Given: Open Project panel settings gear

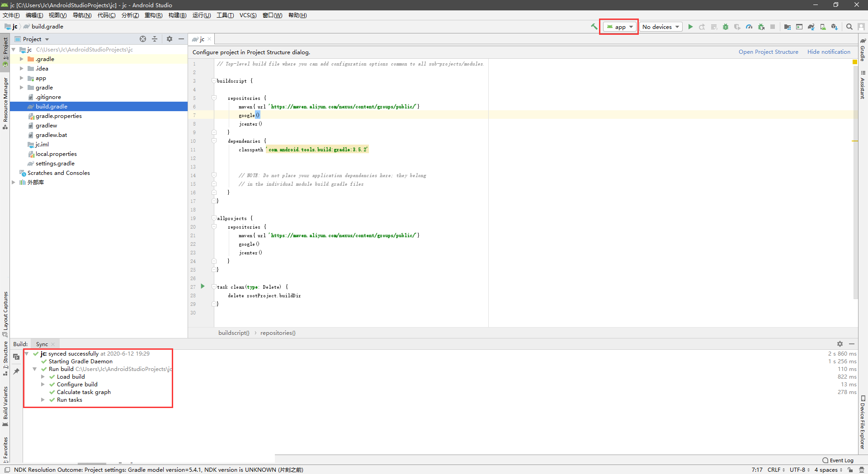Looking at the screenshot, I should [x=170, y=39].
